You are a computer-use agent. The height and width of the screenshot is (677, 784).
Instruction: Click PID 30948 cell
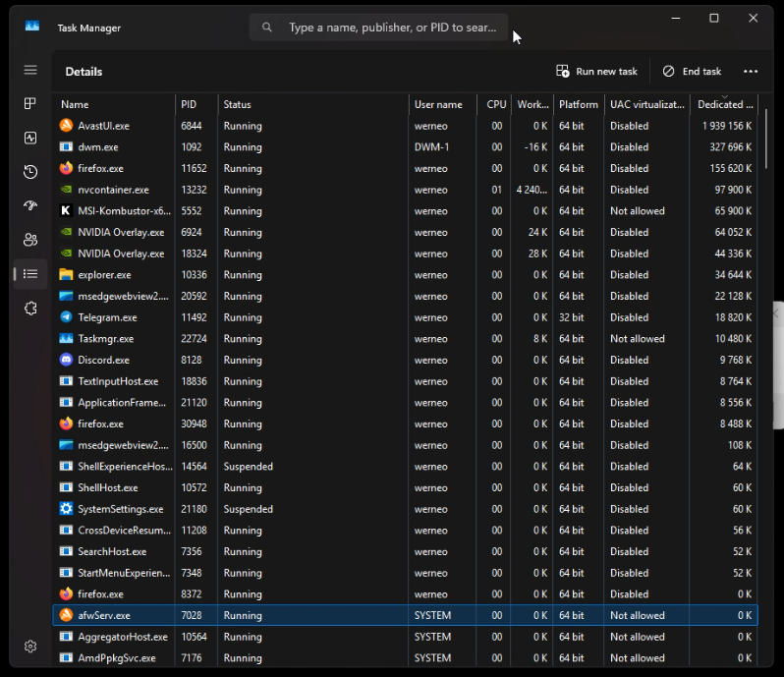194,423
